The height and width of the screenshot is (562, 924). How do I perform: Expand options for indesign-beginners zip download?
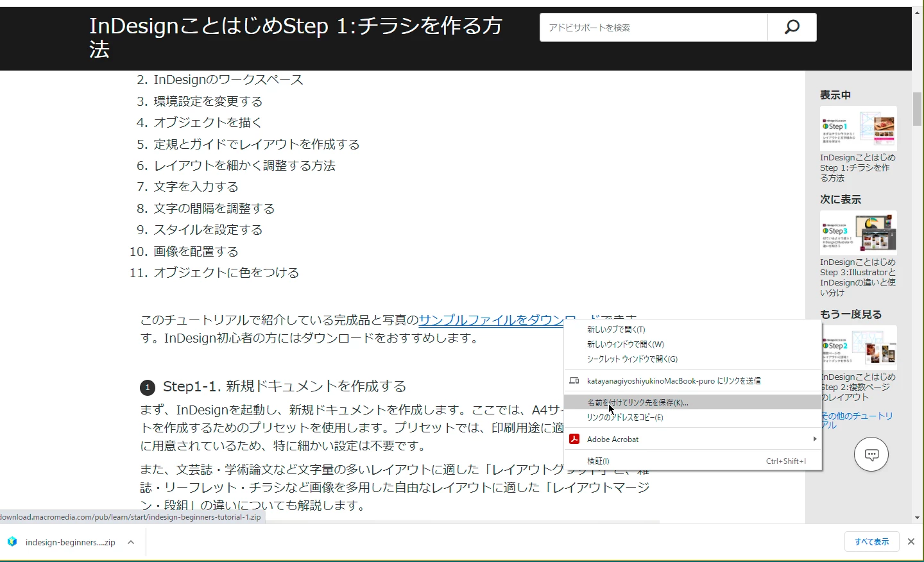click(131, 542)
